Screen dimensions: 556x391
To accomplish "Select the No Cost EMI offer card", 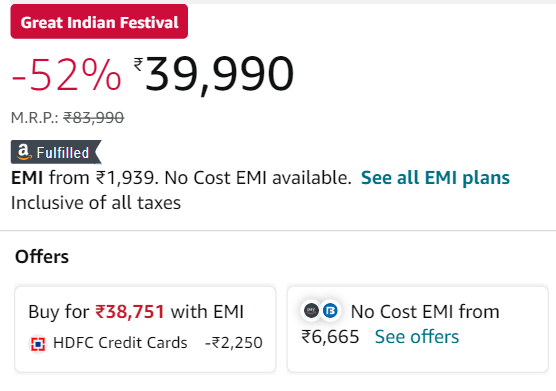I will pyautogui.click(x=417, y=329).
